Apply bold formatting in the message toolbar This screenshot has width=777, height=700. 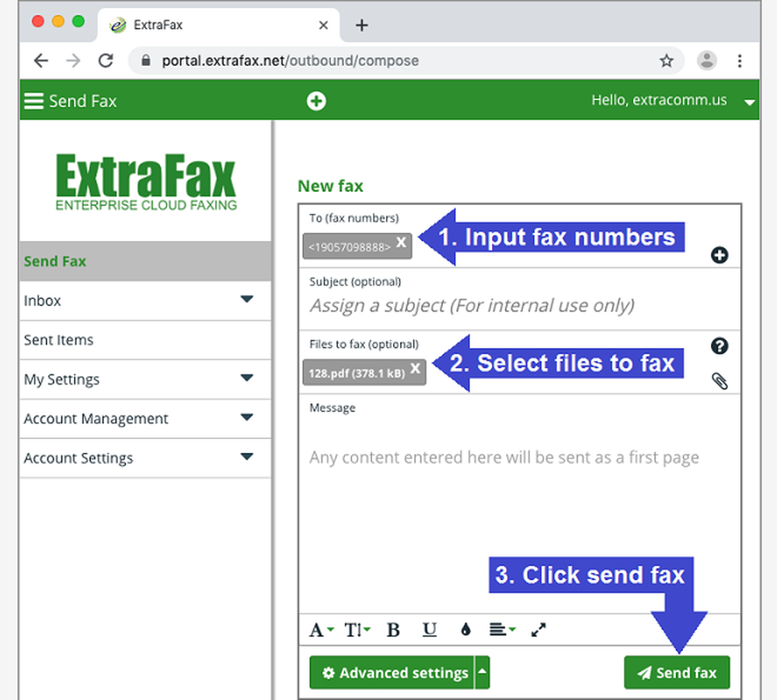tap(392, 630)
